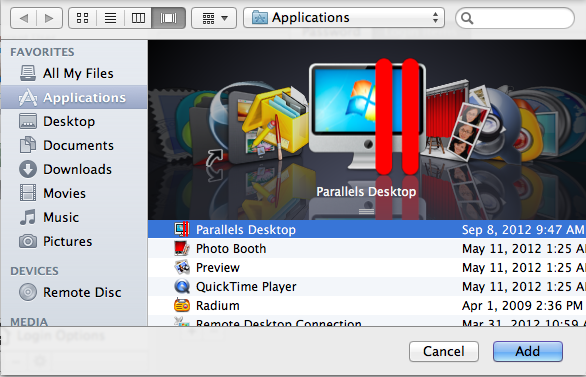
Task: Select QuickTime Player in the list
Action: coord(367,287)
